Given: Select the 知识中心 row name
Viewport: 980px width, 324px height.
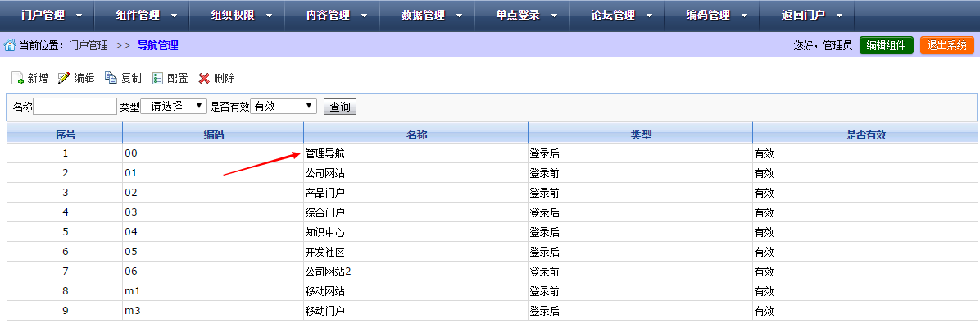Looking at the screenshot, I should (325, 232).
